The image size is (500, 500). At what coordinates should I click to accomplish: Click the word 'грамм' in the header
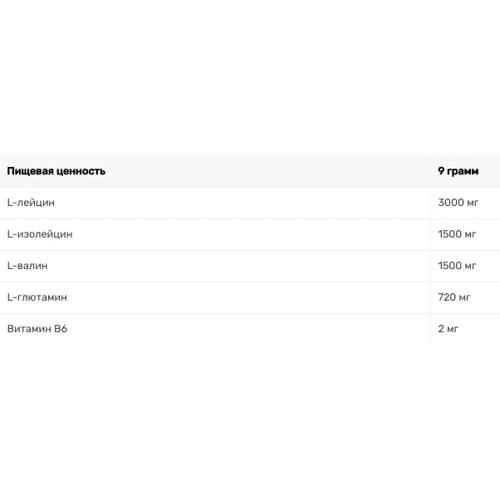[463, 171]
